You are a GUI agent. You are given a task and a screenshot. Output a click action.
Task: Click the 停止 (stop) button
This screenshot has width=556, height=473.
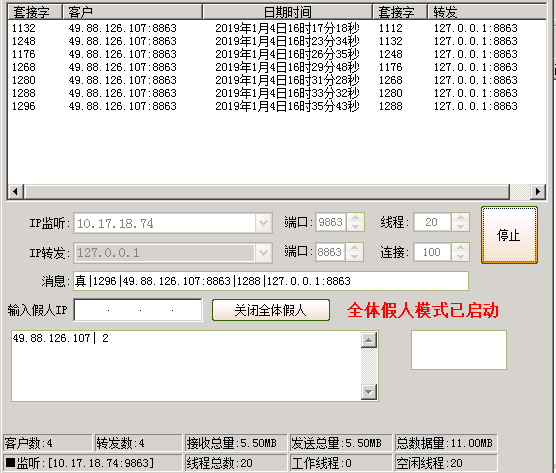[509, 235]
